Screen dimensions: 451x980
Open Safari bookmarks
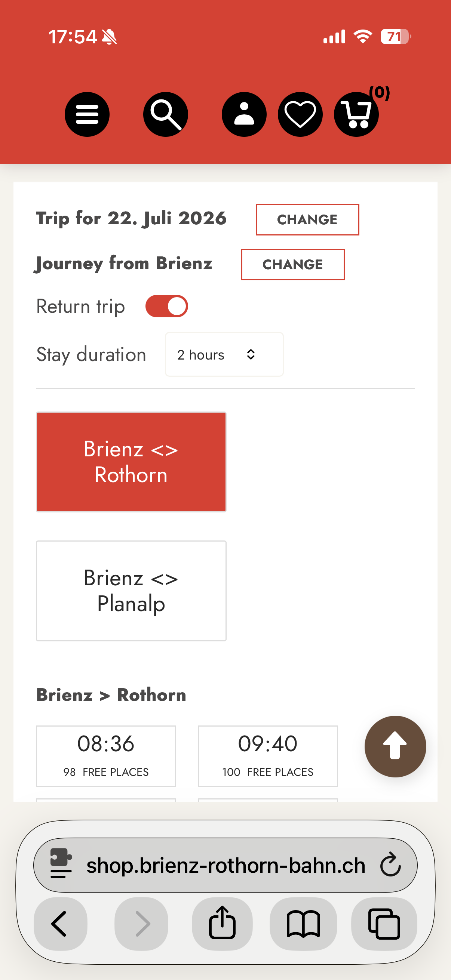pyautogui.click(x=303, y=923)
